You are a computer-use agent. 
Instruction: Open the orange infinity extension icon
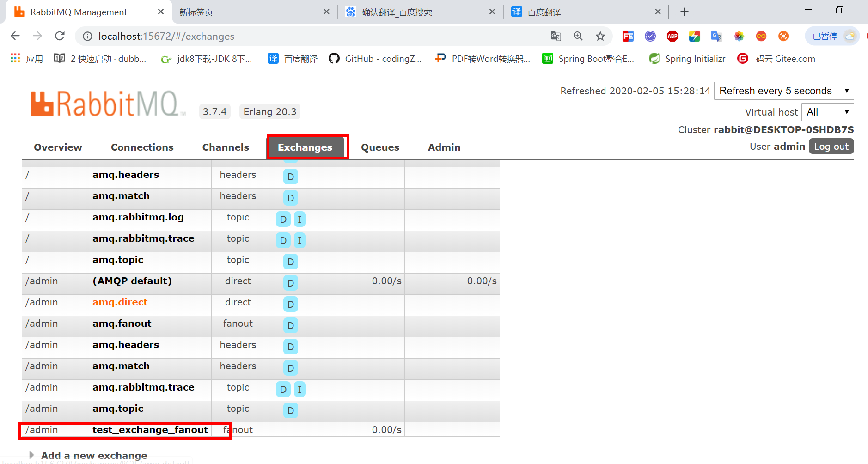coord(761,36)
